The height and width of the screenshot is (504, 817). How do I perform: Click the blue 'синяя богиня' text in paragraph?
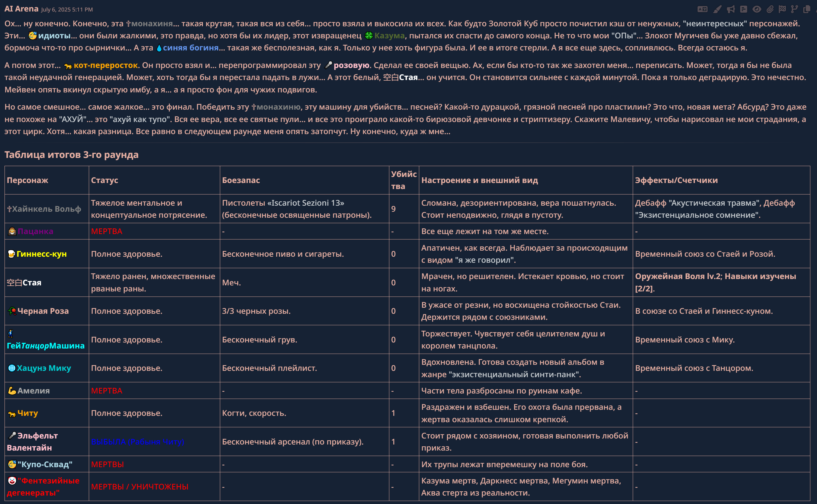tap(191, 48)
